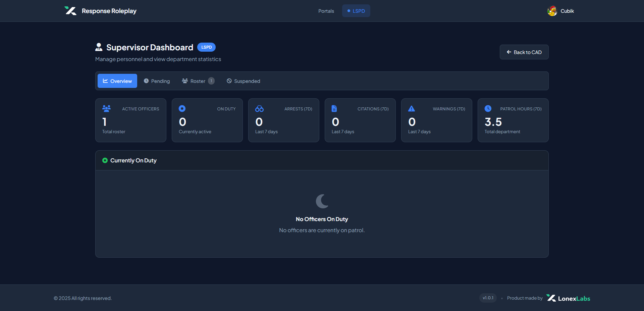Click the 'Currently On Duty' heading text
Image resolution: width=644 pixels, height=311 pixels.
coord(133,160)
